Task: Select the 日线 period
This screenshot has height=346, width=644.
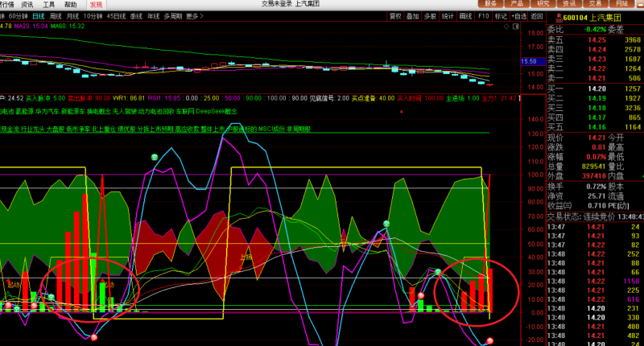Action: click(38, 16)
